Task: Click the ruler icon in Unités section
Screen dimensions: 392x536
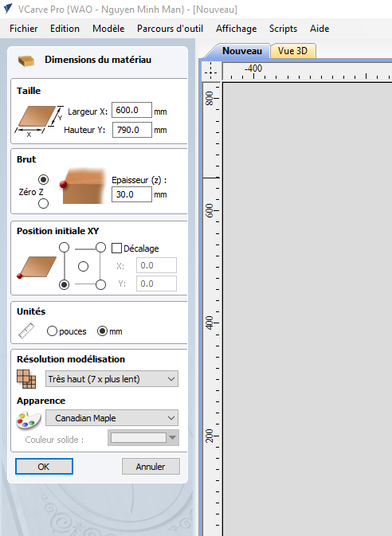Action: [x=26, y=331]
